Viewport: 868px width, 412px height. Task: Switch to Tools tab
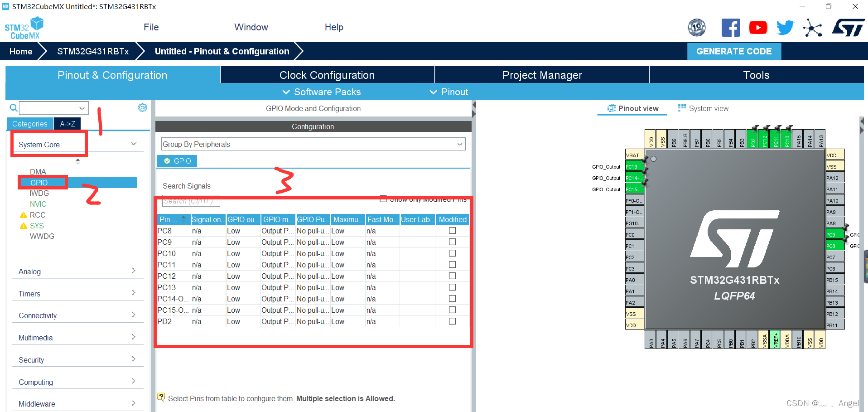757,75
